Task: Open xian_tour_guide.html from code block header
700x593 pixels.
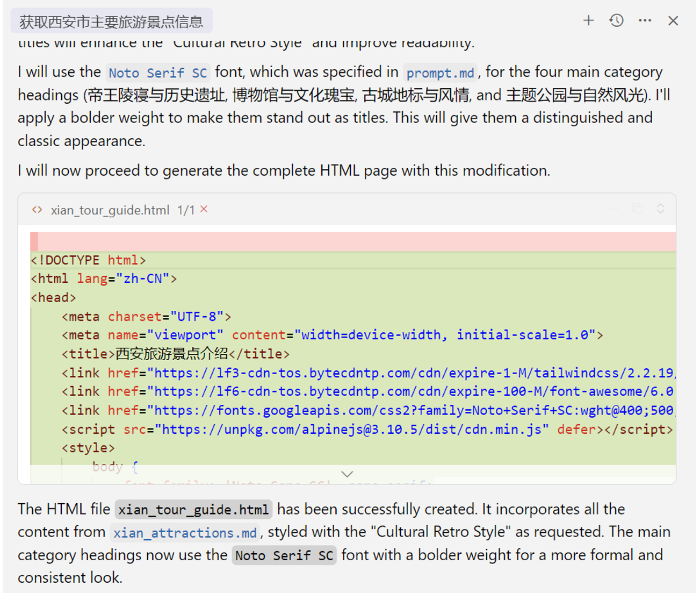Action: click(x=110, y=210)
